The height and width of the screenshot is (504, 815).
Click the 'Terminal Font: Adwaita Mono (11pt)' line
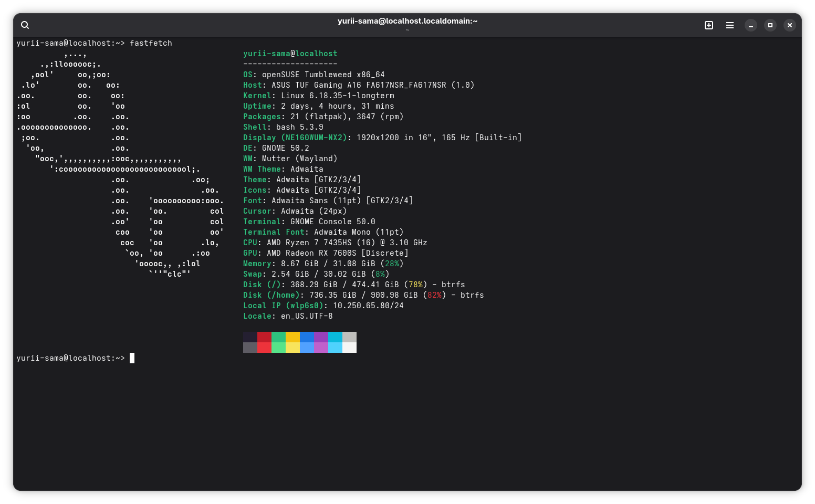coord(323,232)
